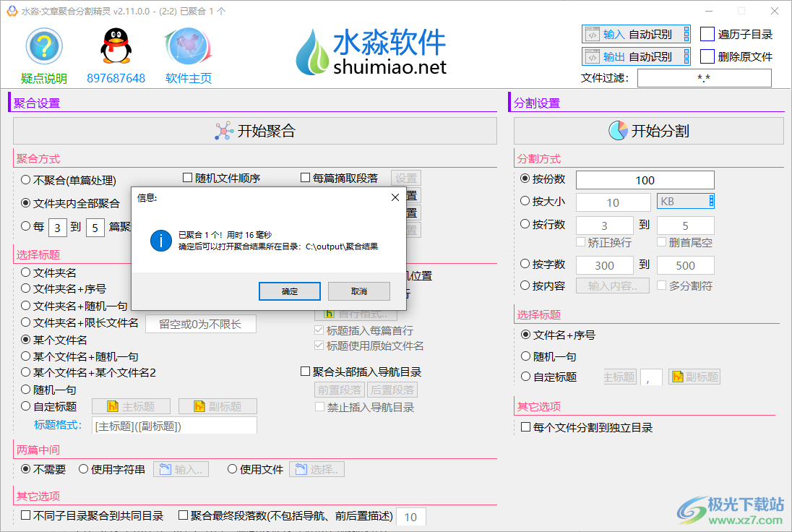This screenshot has height=532, width=792.
Task: Click the 副标题 button in 聚合设置
Action: [218, 406]
